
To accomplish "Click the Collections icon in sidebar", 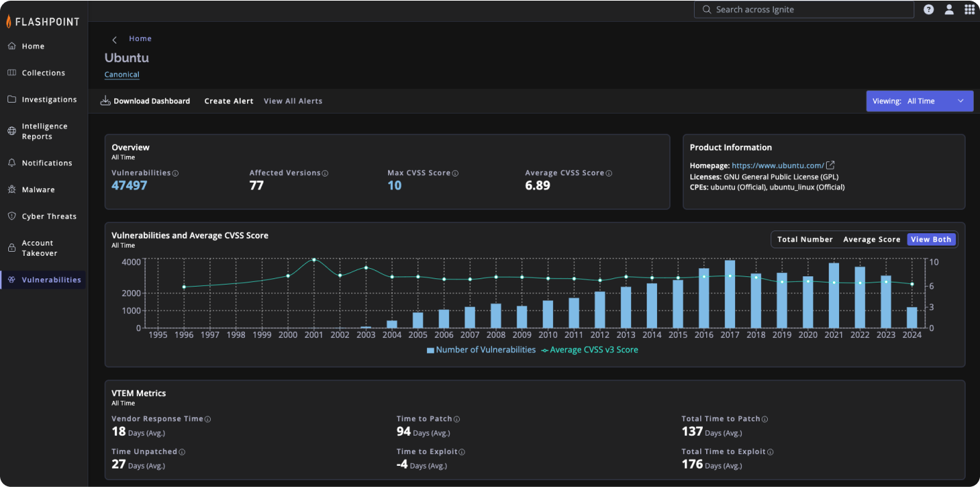I will click(12, 73).
